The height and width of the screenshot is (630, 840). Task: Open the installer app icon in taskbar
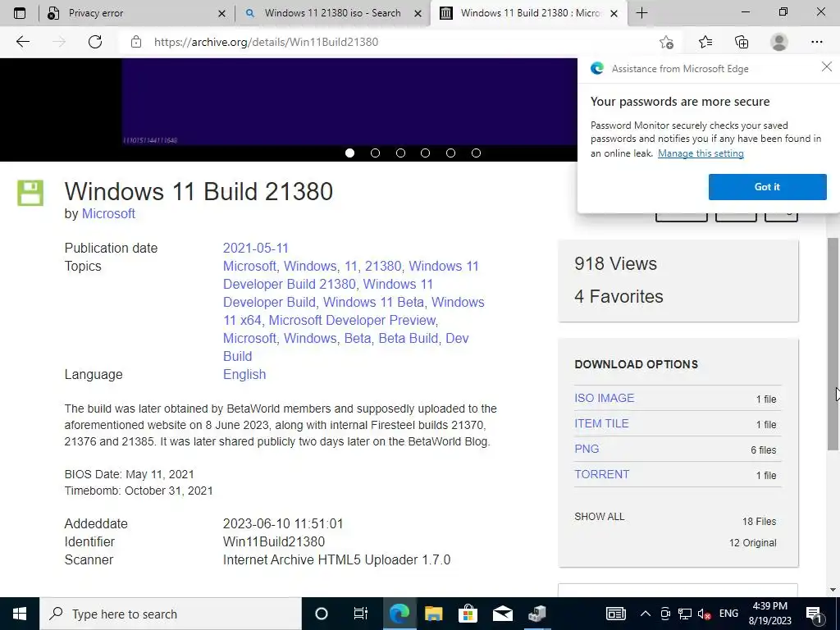[536, 614]
